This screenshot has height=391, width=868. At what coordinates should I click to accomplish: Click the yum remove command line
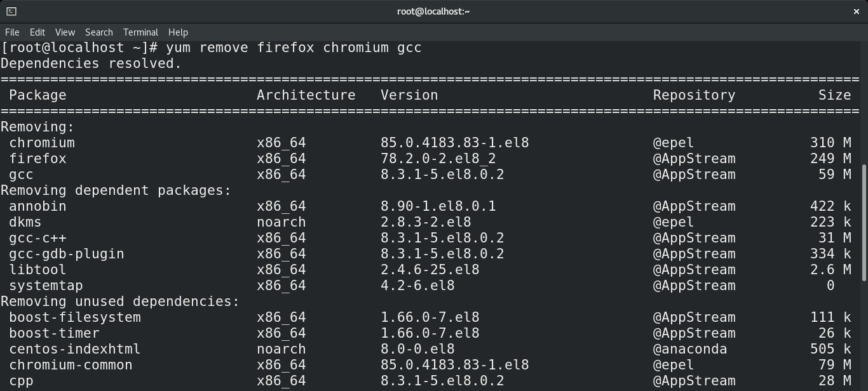click(211, 48)
